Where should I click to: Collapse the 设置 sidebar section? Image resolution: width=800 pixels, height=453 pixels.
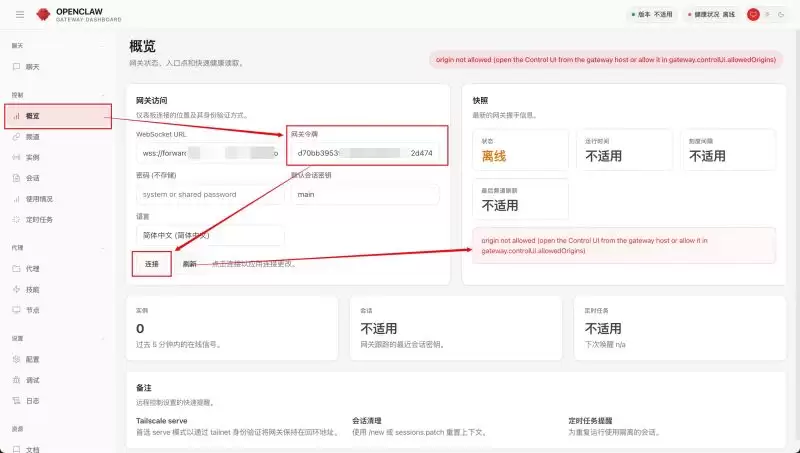[x=58, y=339]
